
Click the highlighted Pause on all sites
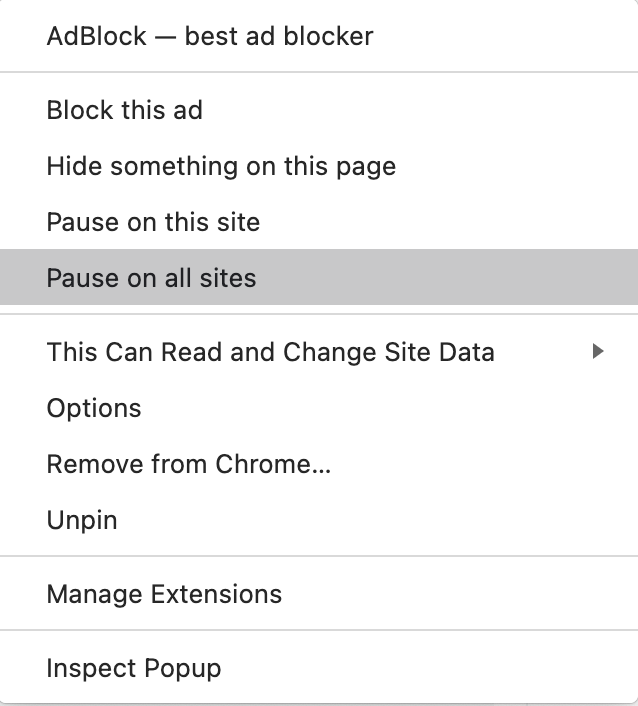pyautogui.click(x=151, y=277)
